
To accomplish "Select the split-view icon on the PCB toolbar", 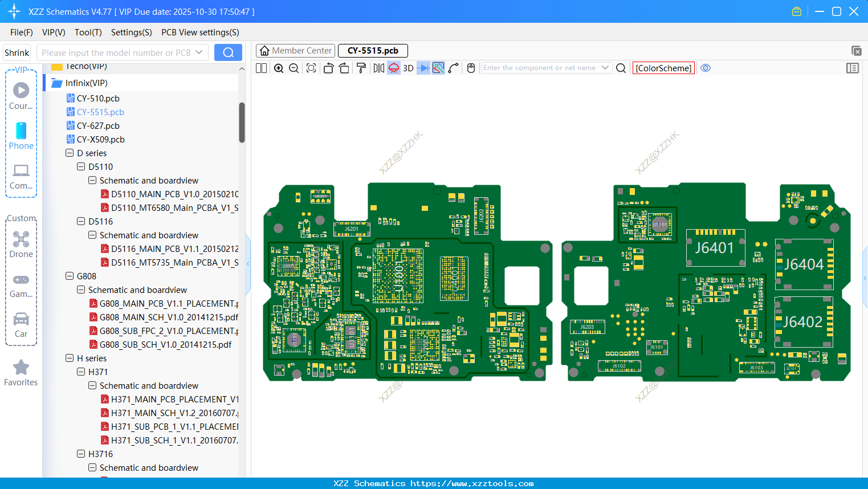I will tap(261, 68).
